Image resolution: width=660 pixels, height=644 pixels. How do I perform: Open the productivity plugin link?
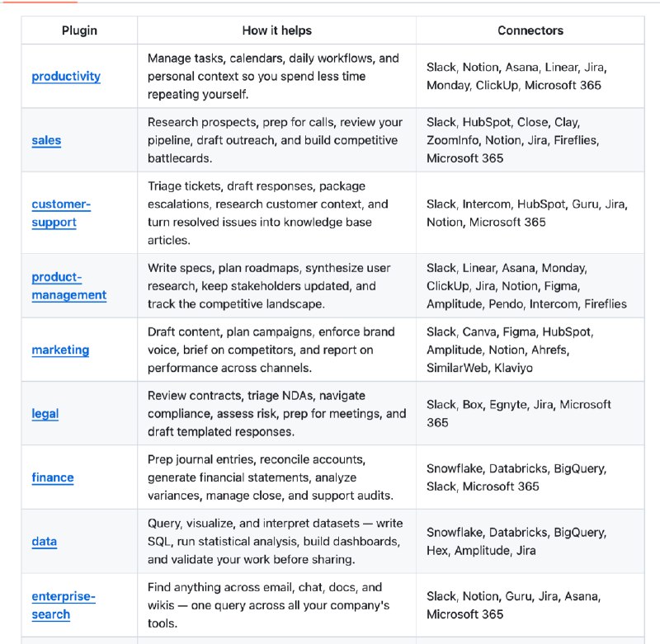(x=66, y=77)
